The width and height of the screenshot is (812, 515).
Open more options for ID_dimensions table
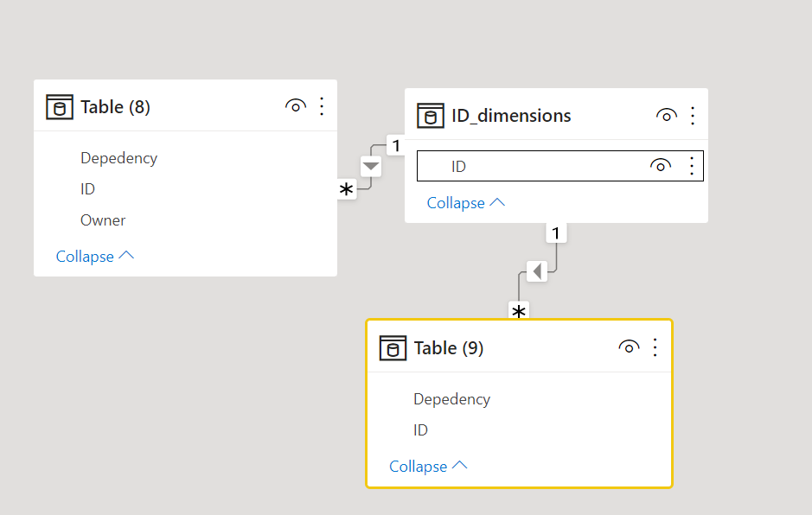click(x=693, y=116)
